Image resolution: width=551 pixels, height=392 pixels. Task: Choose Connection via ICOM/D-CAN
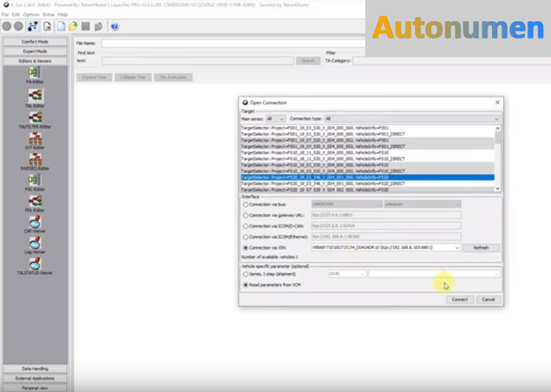coord(246,226)
